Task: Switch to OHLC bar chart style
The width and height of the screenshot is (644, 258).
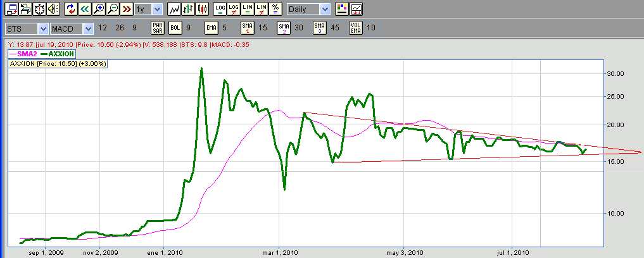Action: (188, 9)
